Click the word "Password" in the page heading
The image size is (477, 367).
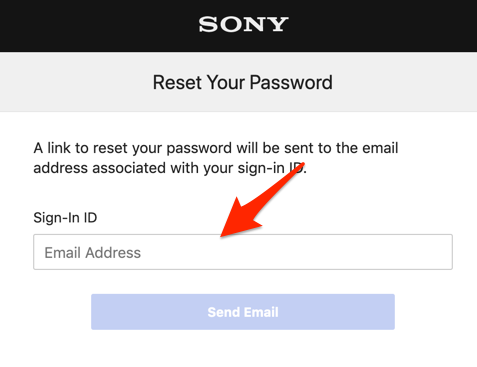(x=291, y=82)
